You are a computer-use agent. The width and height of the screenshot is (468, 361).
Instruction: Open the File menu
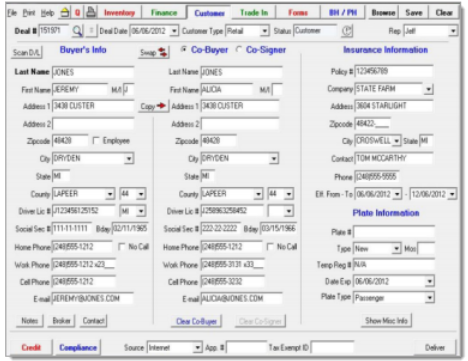(x=12, y=13)
